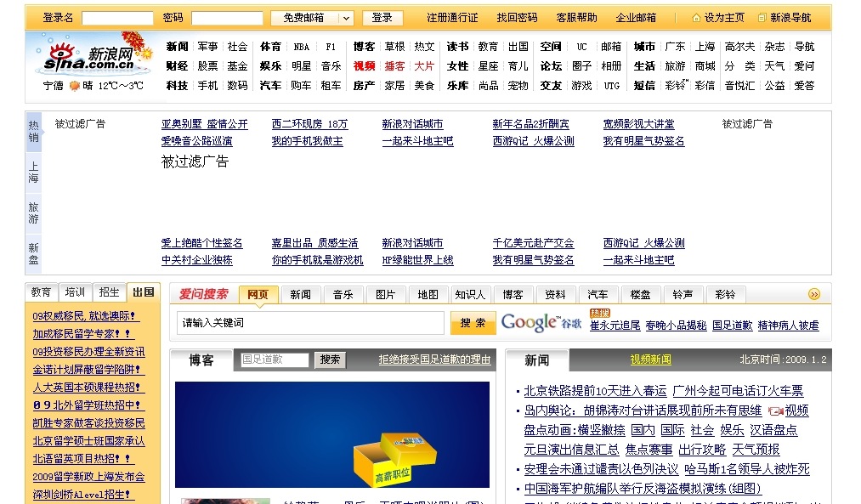This screenshot has width=861, height=504.
Task: Select the 资料 search tab
Action: tap(555, 294)
